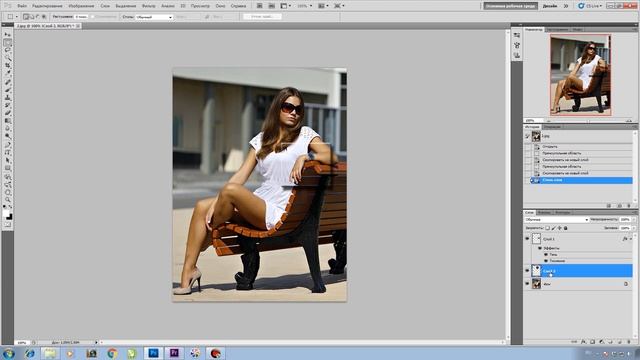The height and width of the screenshot is (360, 640).
Task: Open the Style dropdown in options bar
Action: (154, 17)
